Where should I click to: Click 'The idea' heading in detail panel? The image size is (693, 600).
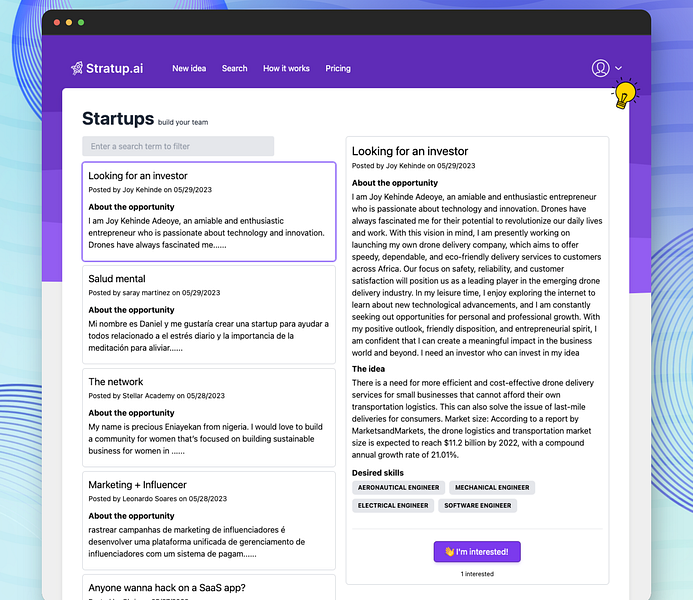pyautogui.click(x=368, y=369)
